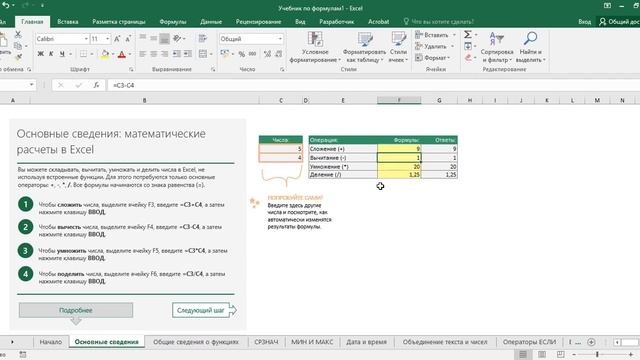Apply the red font color A
This screenshot has height=360, width=640.
coord(122,54)
